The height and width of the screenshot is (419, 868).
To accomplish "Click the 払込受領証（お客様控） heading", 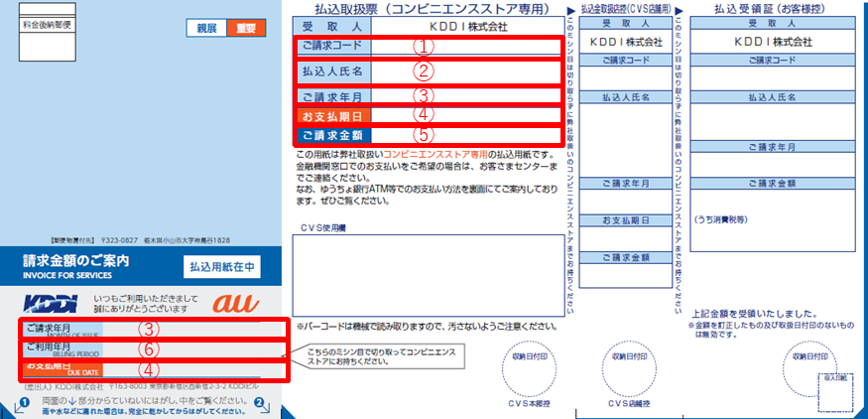I will [772, 8].
